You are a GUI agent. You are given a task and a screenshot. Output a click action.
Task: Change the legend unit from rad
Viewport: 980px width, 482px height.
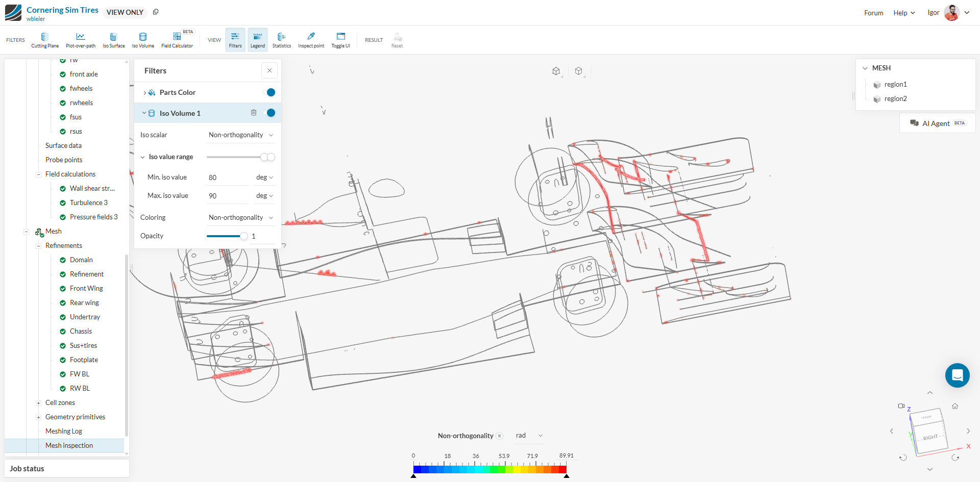click(529, 436)
